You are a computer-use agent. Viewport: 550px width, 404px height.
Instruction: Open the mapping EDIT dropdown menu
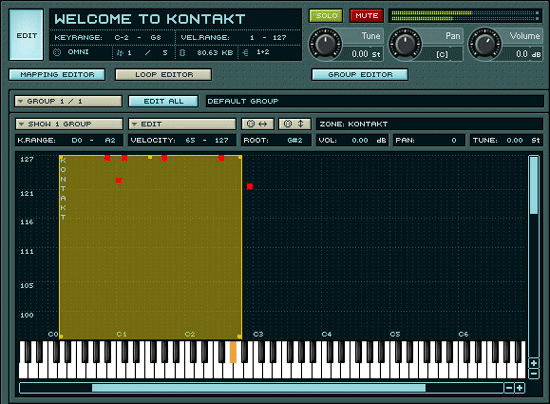point(182,124)
